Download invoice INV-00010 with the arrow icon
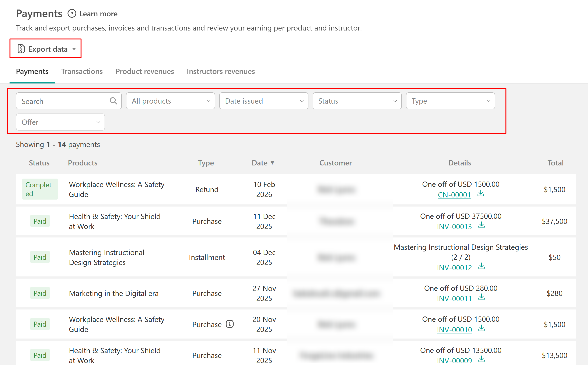 pyautogui.click(x=482, y=328)
